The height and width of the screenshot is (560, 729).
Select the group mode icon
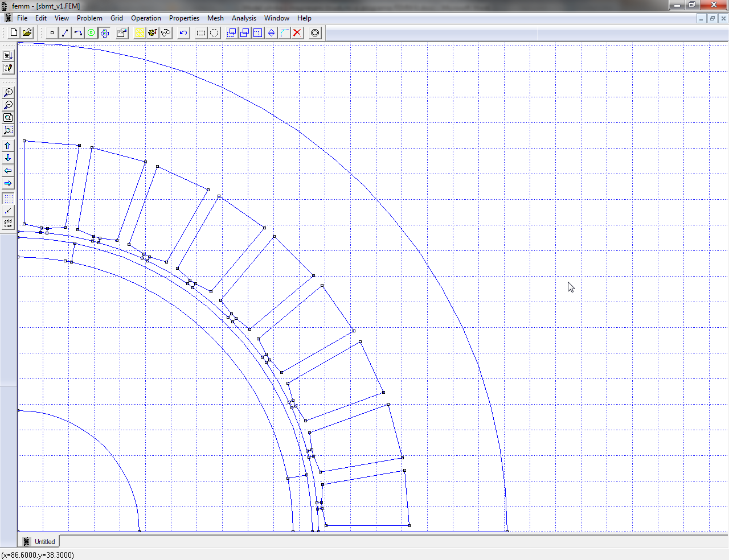point(105,32)
